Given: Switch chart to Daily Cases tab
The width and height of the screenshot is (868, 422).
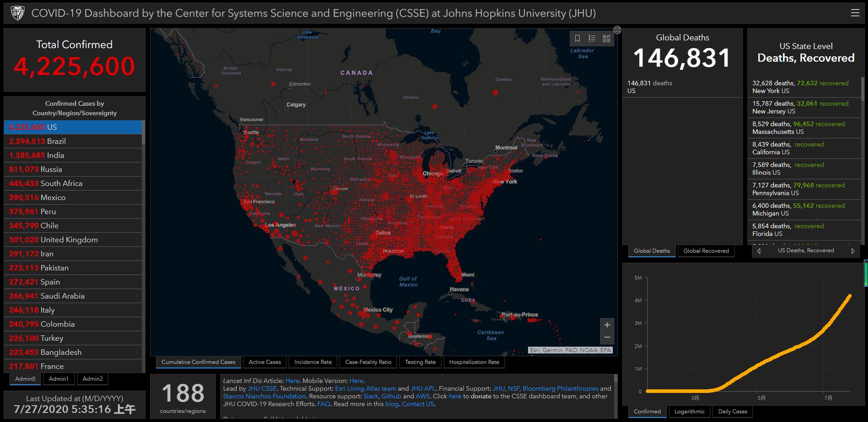Looking at the screenshot, I should [732, 412].
